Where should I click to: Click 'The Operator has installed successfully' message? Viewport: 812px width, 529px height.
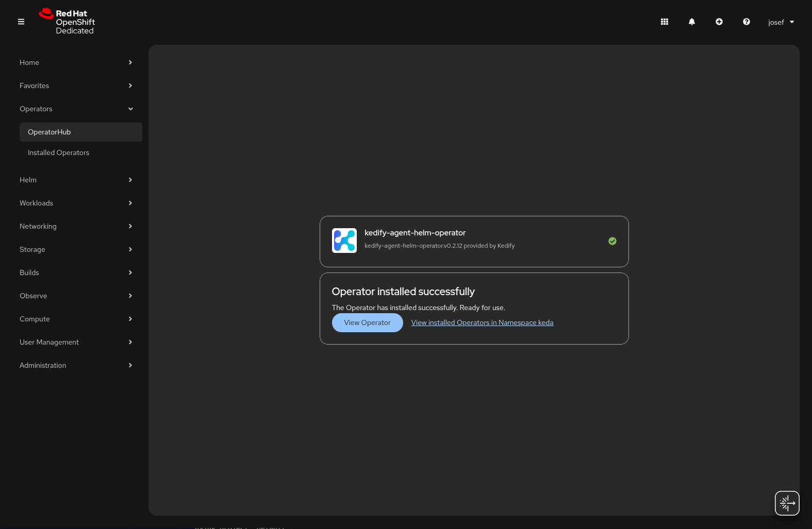[x=419, y=308]
